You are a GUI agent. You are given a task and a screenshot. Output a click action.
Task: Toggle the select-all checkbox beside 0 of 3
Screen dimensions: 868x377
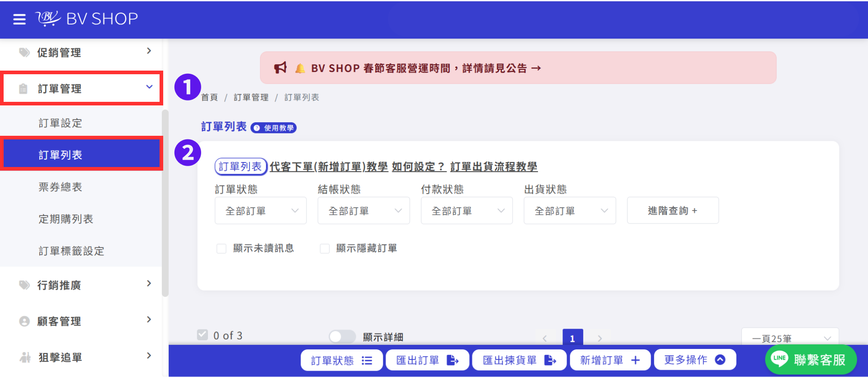(203, 335)
